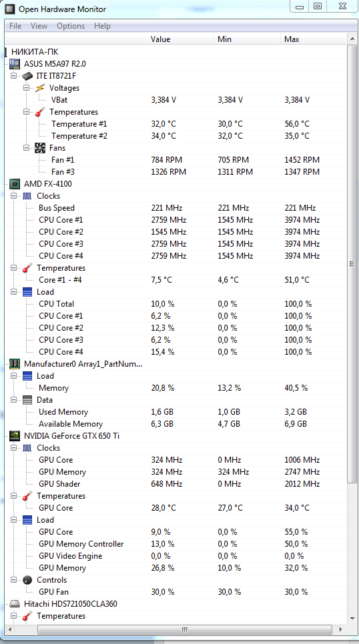Click the AMD FX-4100 processor icon
Screen dimensions: 359x644
[15, 184]
